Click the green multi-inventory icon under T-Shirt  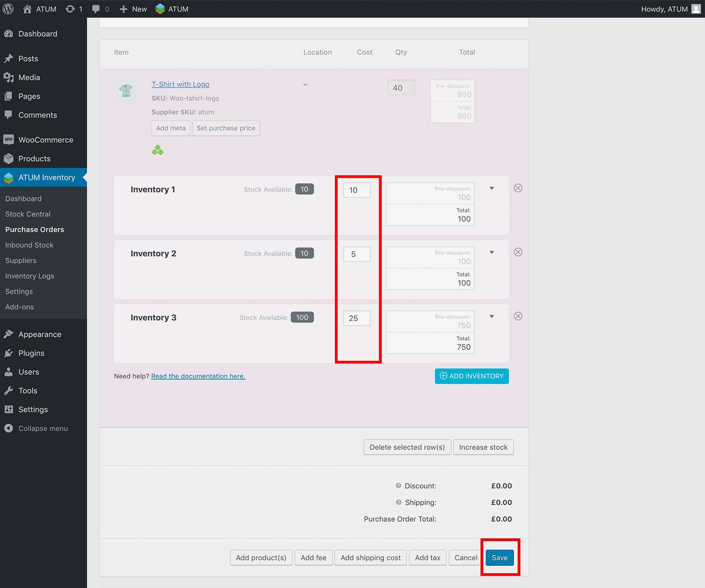[x=158, y=150]
